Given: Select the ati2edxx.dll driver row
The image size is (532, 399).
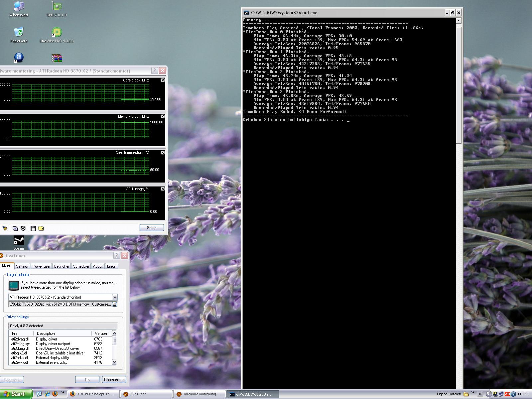Looking at the screenshot, I should coord(60,358).
